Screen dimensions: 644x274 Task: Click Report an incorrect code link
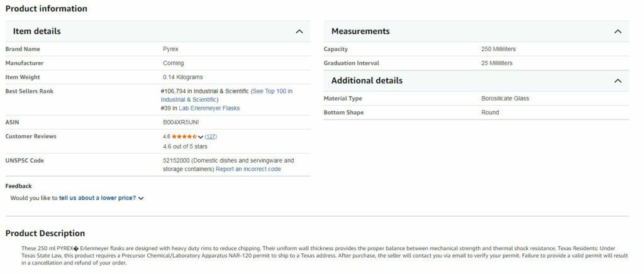pyautogui.click(x=248, y=169)
